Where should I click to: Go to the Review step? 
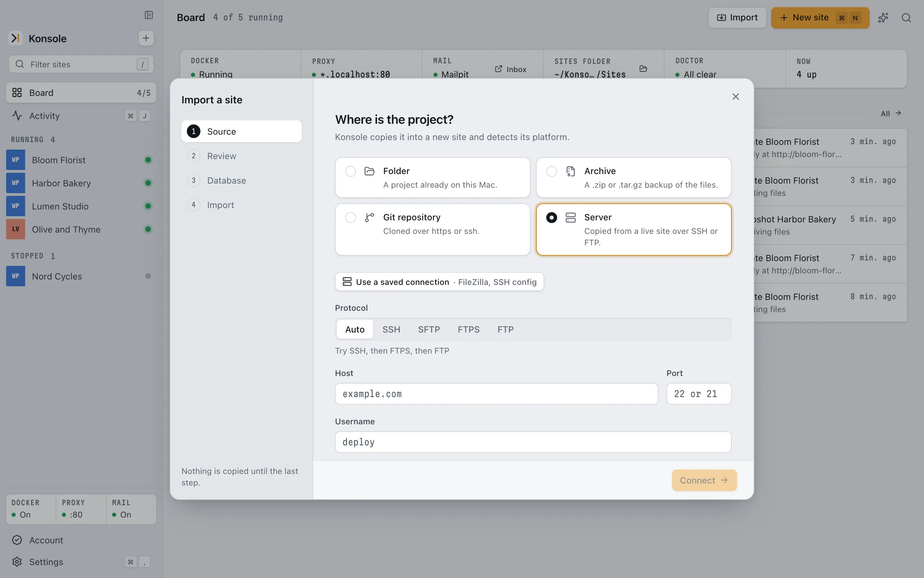[x=241, y=156]
